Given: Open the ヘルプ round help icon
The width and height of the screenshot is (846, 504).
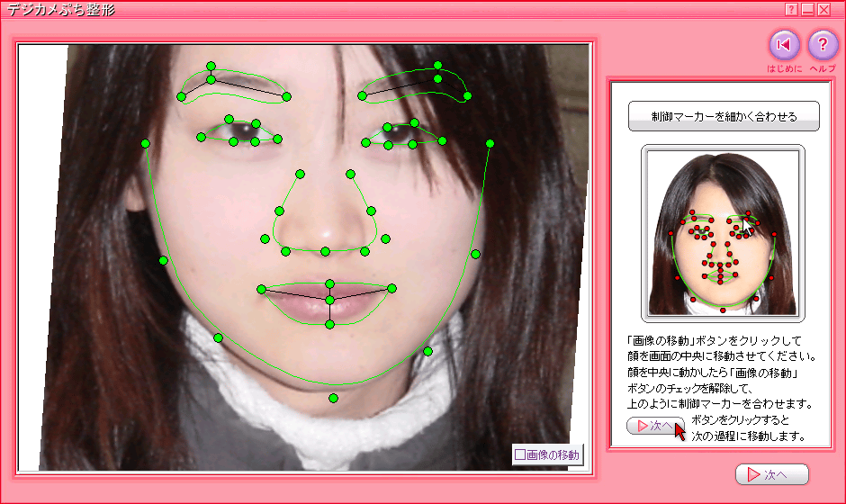Looking at the screenshot, I should pyautogui.click(x=823, y=45).
